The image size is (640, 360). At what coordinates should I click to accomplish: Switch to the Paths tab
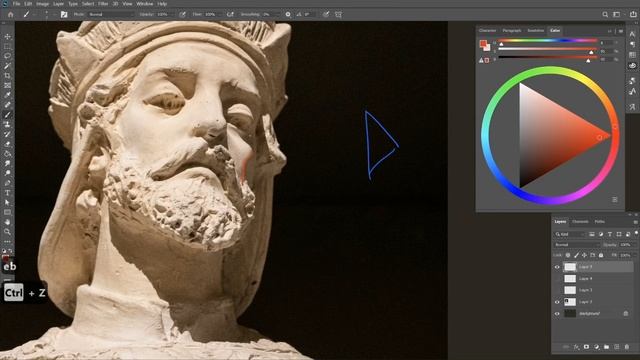pyautogui.click(x=600, y=222)
